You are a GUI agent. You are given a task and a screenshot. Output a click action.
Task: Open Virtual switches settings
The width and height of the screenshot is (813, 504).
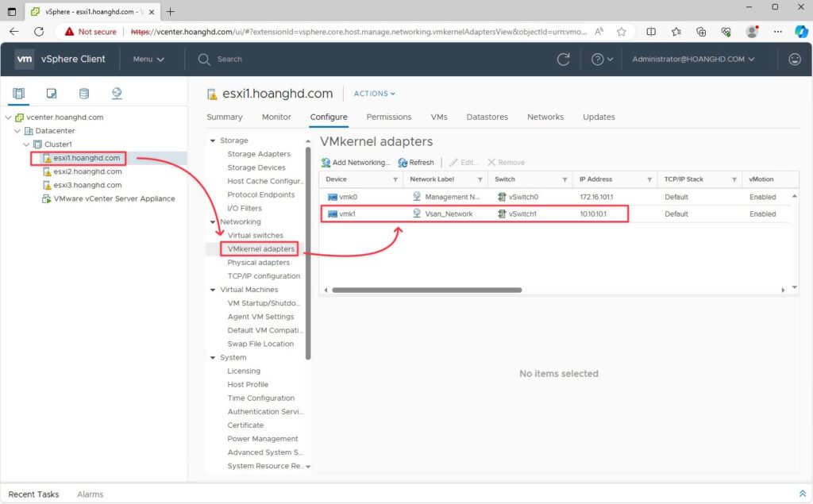(x=255, y=236)
